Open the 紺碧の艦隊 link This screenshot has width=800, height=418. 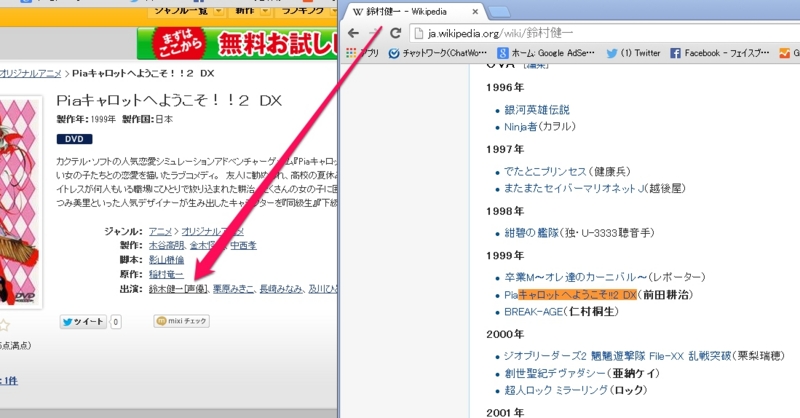tap(532, 233)
